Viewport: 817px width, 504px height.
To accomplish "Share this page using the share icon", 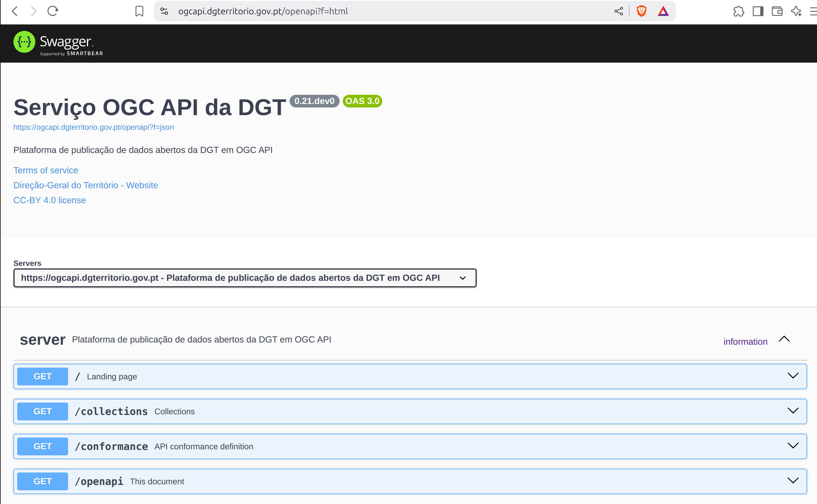I will coord(619,11).
